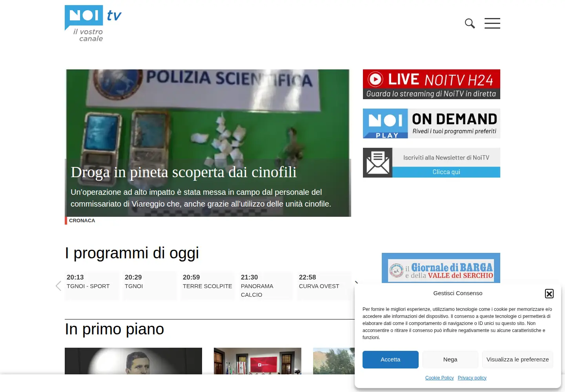Image resolution: width=565 pixels, height=392 pixels.
Task: Open Visualizza le preferenze
Action: point(518,359)
